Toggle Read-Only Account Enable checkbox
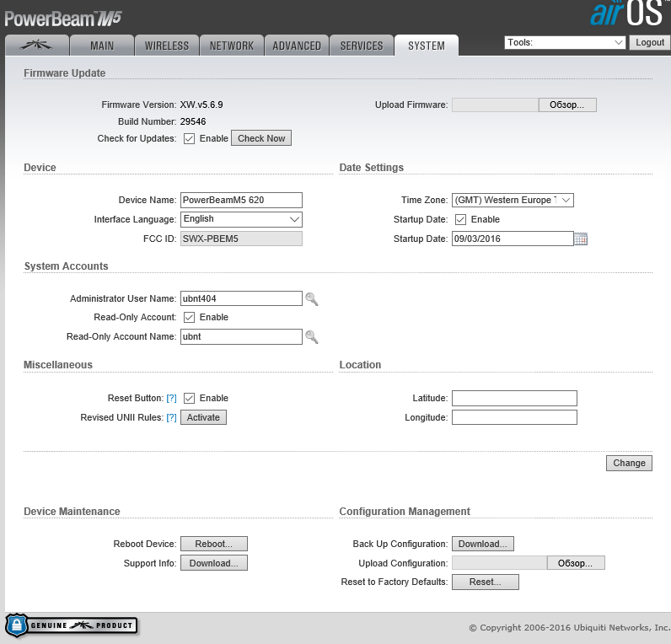 [189, 318]
